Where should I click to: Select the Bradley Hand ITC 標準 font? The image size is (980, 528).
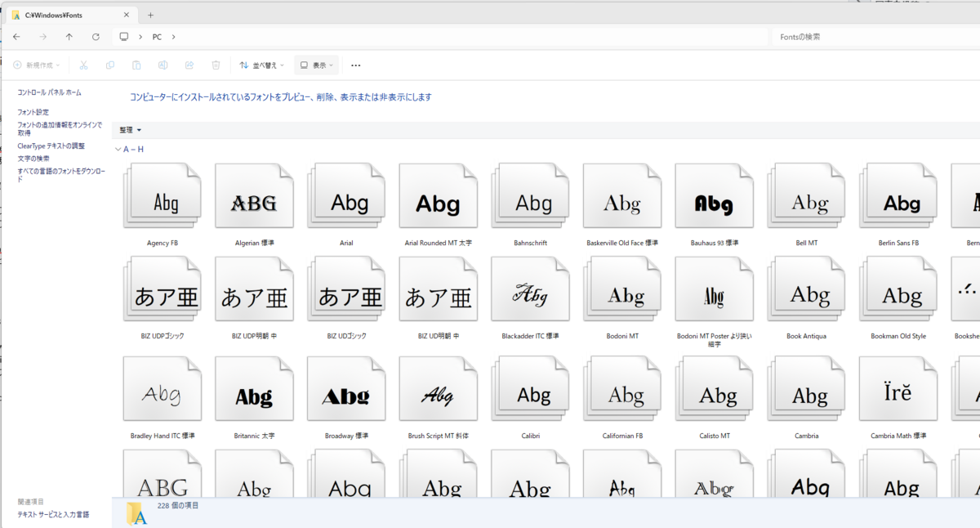coord(163,390)
